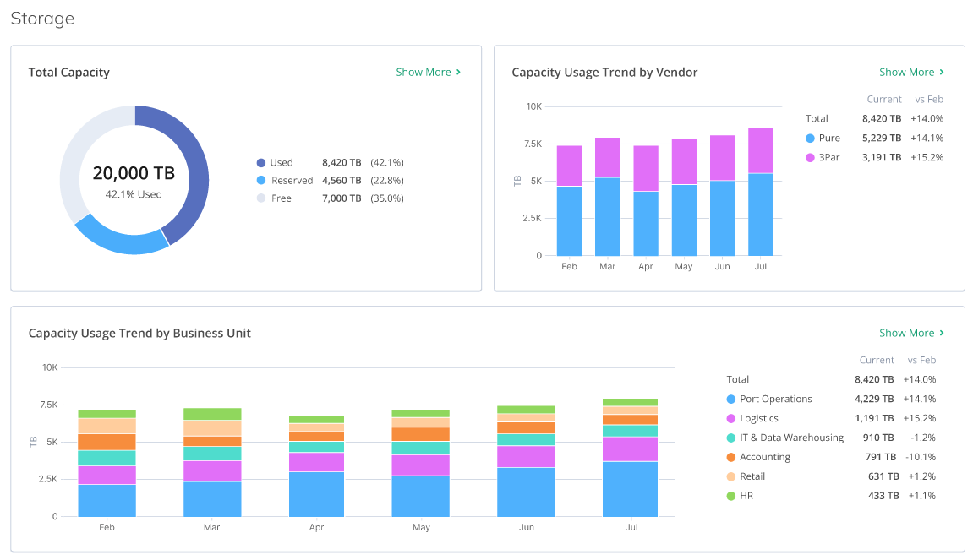This screenshot has height=560, width=973.
Task: Open Show More for Capacity Usage by Business Unit
Action: pos(911,333)
